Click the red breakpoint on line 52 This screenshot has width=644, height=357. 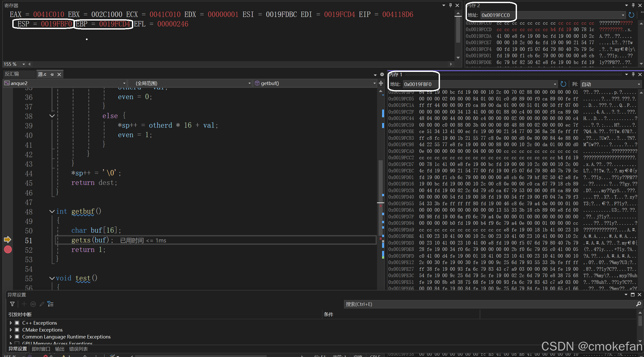tap(8, 250)
